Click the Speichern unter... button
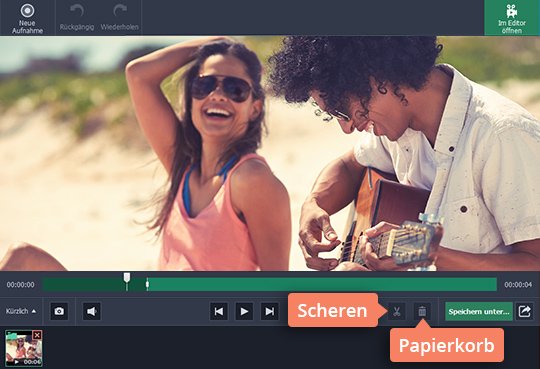 pyautogui.click(x=479, y=311)
